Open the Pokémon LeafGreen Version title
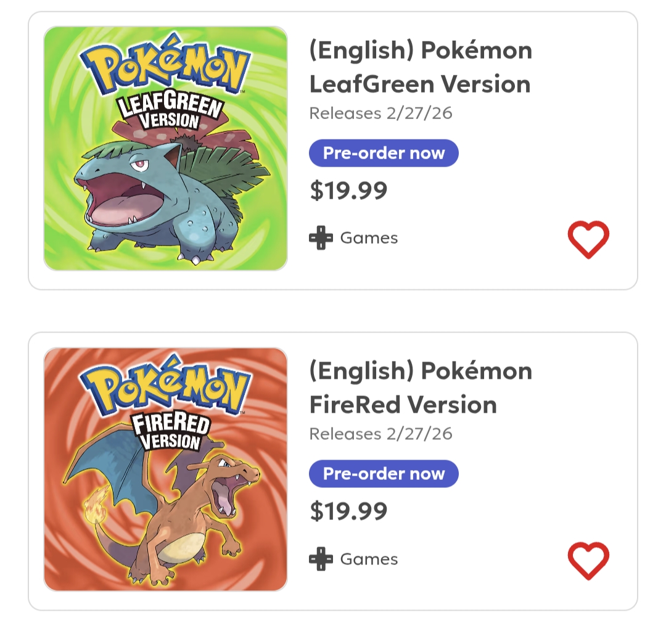666x644 pixels. 420,67
